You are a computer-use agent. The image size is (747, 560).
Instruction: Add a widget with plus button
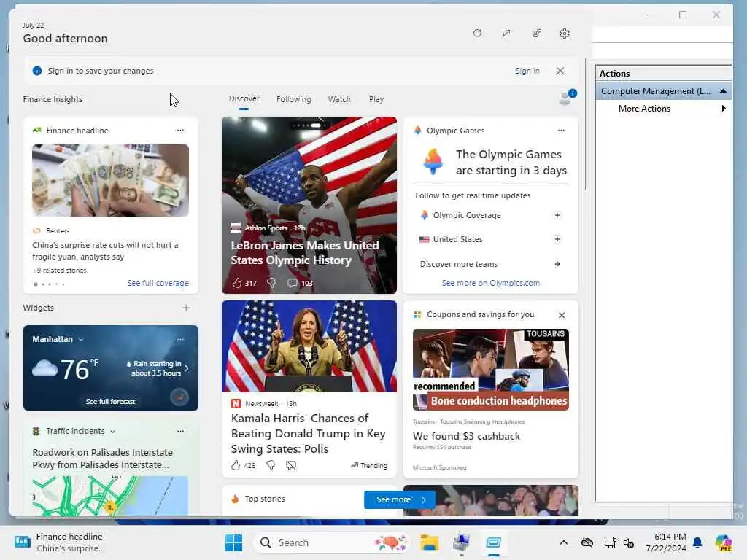click(x=186, y=308)
